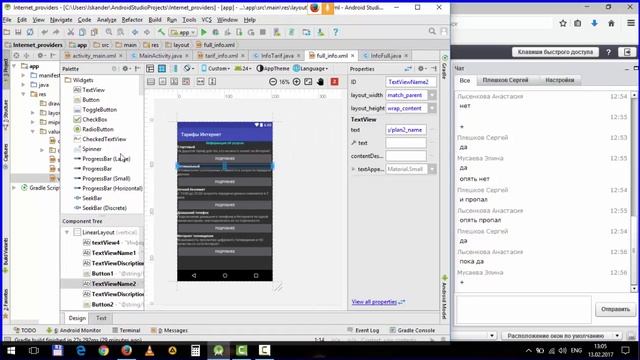Screen dimensions: 640x360
Task: Click the Save All floppy icon
Action: click(x=18, y=32)
